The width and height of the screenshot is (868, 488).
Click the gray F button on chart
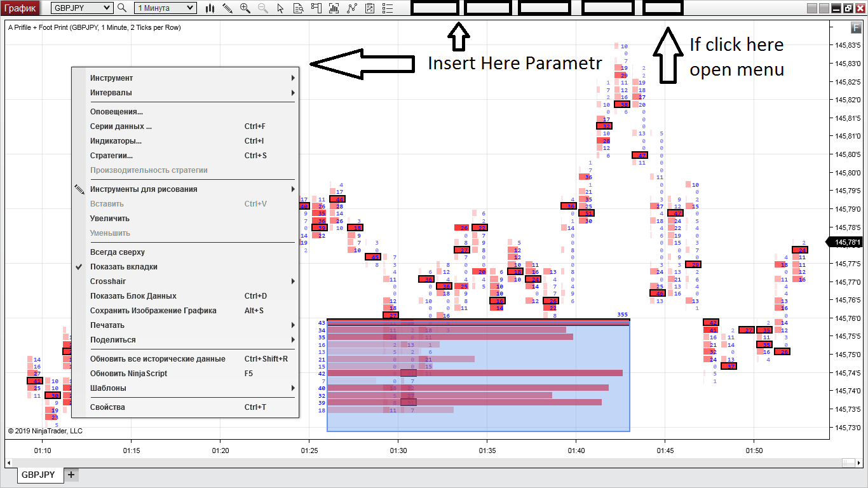(x=856, y=27)
